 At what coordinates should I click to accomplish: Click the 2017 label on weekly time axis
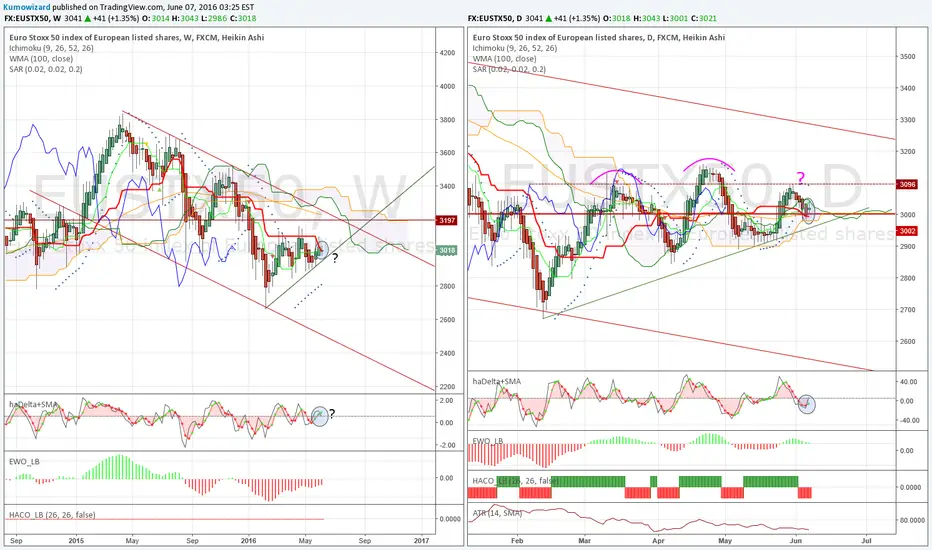(x=421, y=540)
